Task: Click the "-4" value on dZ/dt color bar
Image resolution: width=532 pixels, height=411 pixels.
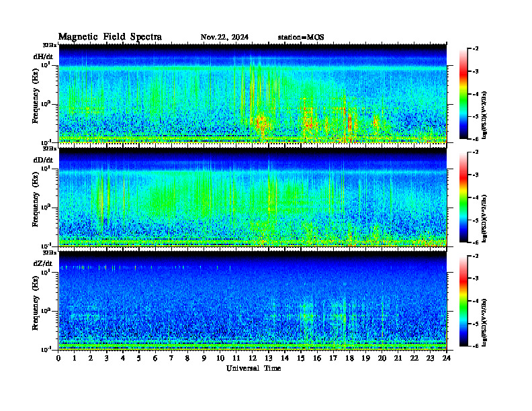Action: click(476, 301)
